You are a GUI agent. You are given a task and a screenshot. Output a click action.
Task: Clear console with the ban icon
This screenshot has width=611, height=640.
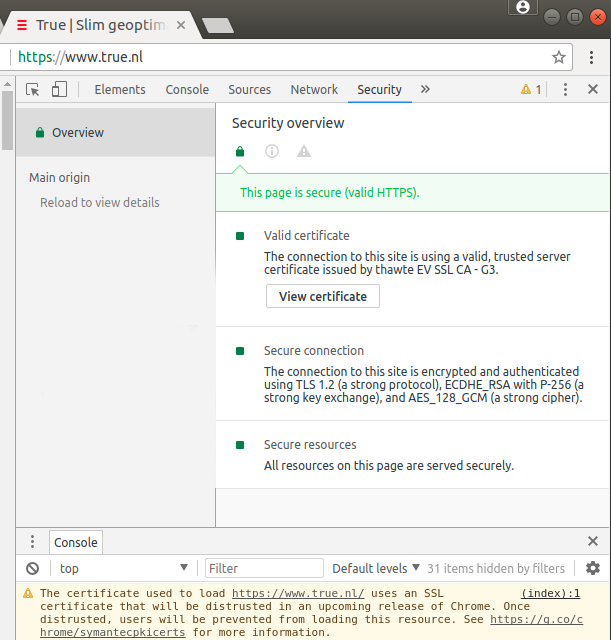[x=32, y=568]
